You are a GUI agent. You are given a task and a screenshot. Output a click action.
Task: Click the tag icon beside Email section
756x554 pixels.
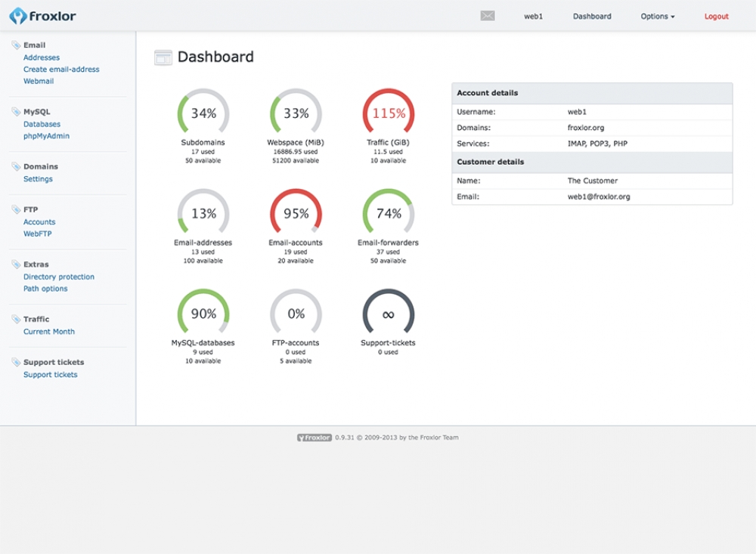click(17, 45)
